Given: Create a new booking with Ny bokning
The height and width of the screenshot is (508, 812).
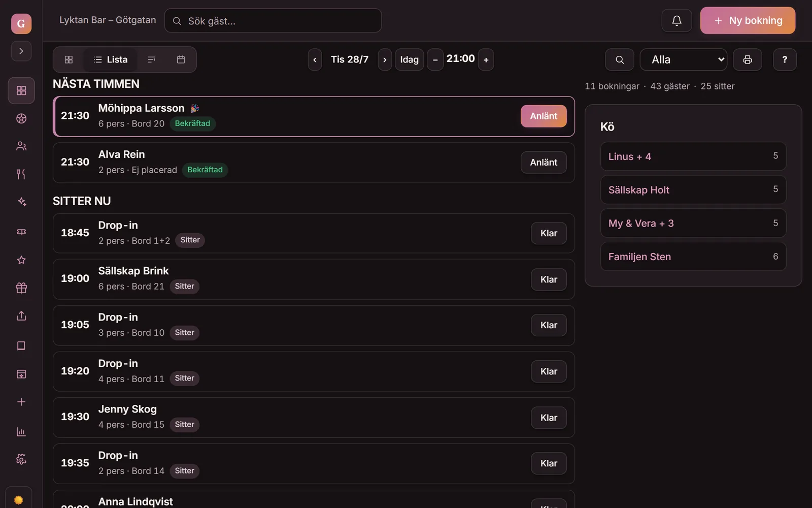Looking at the screenshot, I should 748,21.
